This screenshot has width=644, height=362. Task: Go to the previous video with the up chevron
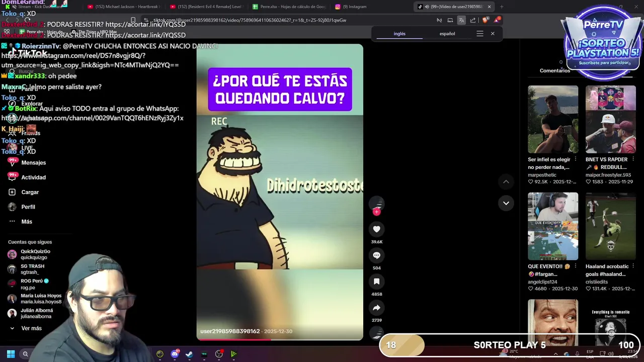506,182
